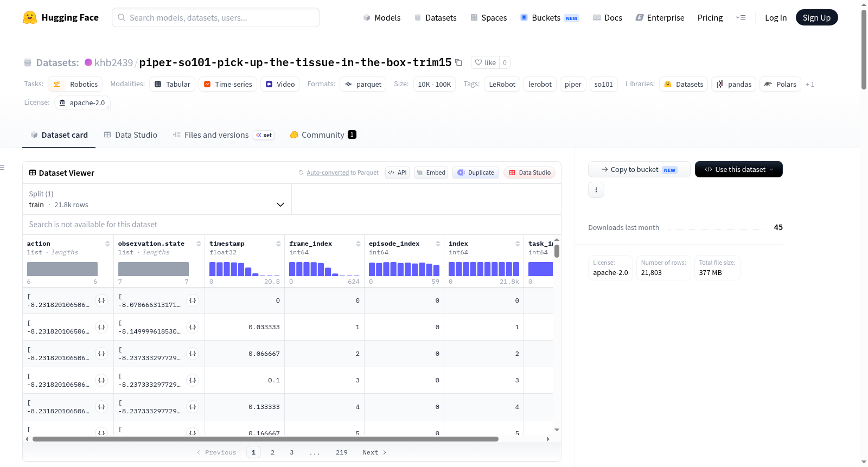The width and height of the screenshot is (868, 467).
Task: Go to the Community tab
Action: (x=323, y=135)
